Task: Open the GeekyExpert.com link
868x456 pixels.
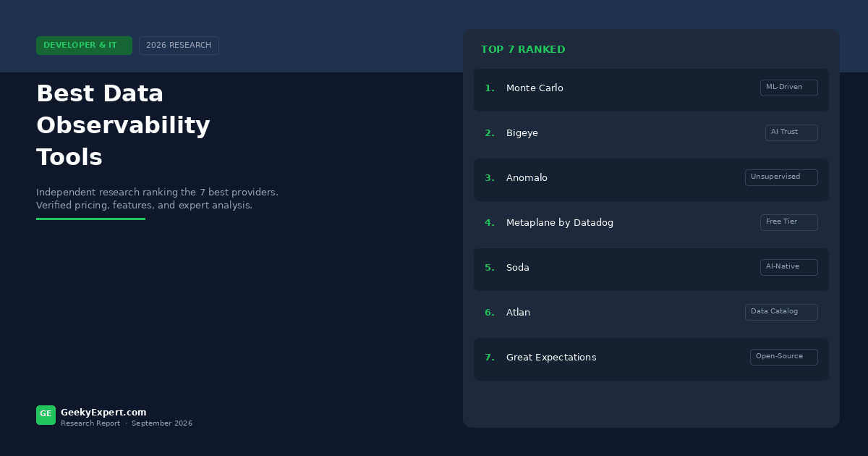Action: click(103, 413)
